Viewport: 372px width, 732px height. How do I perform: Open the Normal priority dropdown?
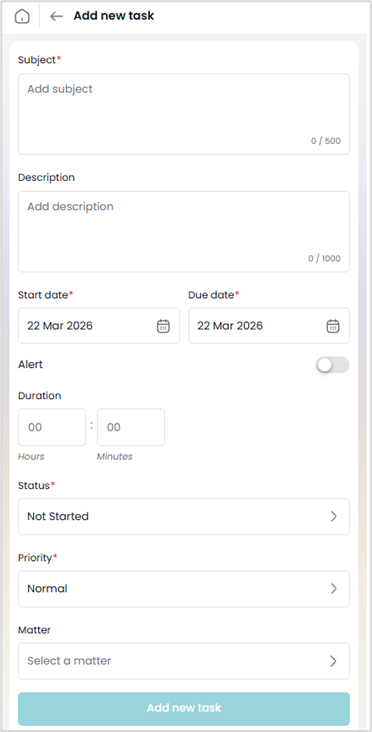(184, 589)
